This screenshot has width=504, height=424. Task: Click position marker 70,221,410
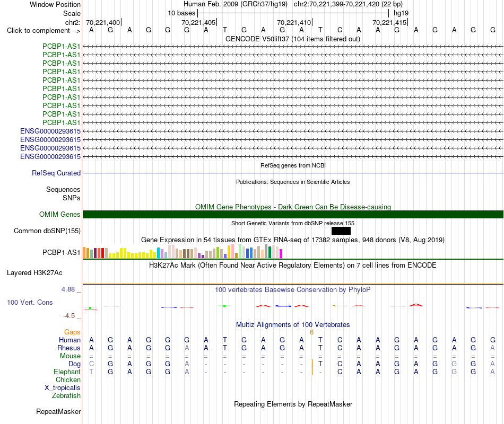click(x=294, y=22)
